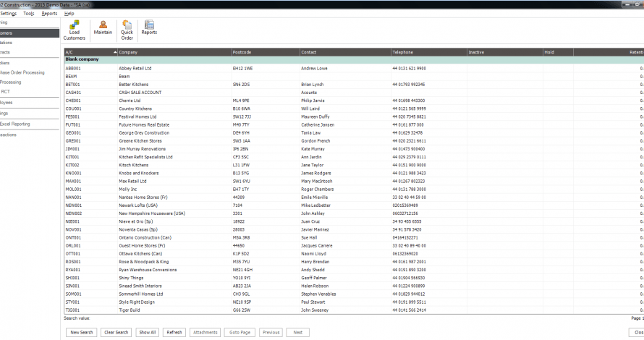
Task: Sort by the A/C column header
Action: 90,52
